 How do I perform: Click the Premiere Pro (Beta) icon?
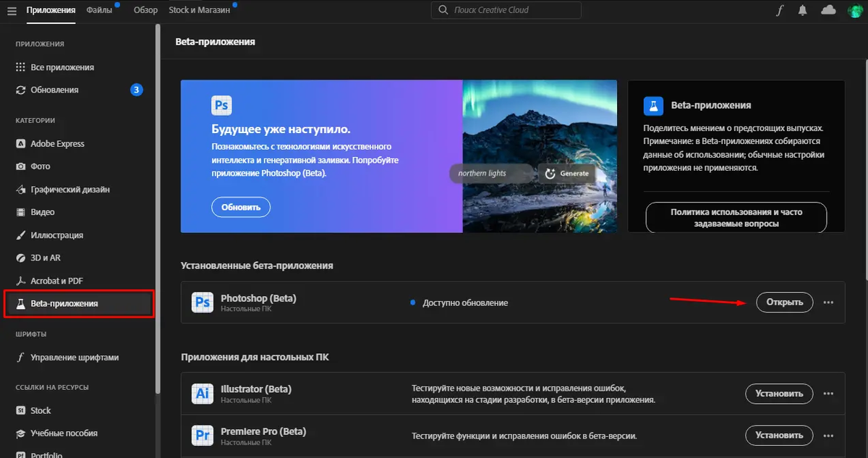tap(203, 435)
